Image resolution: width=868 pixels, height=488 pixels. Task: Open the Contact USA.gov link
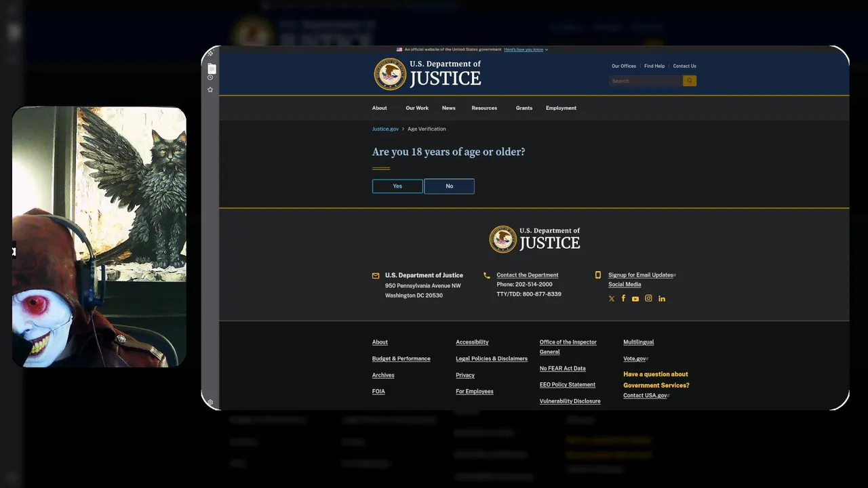click(645, 395)
